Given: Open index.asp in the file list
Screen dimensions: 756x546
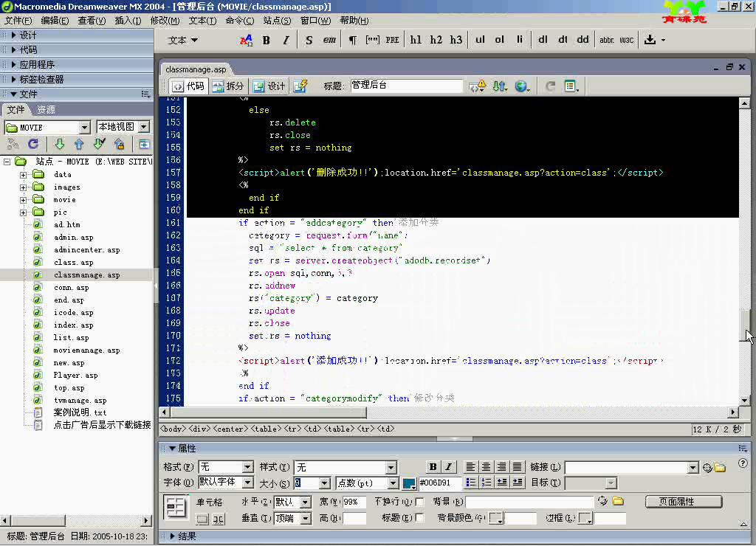Looking at the screenshot, I should click(x=73, y=325).
